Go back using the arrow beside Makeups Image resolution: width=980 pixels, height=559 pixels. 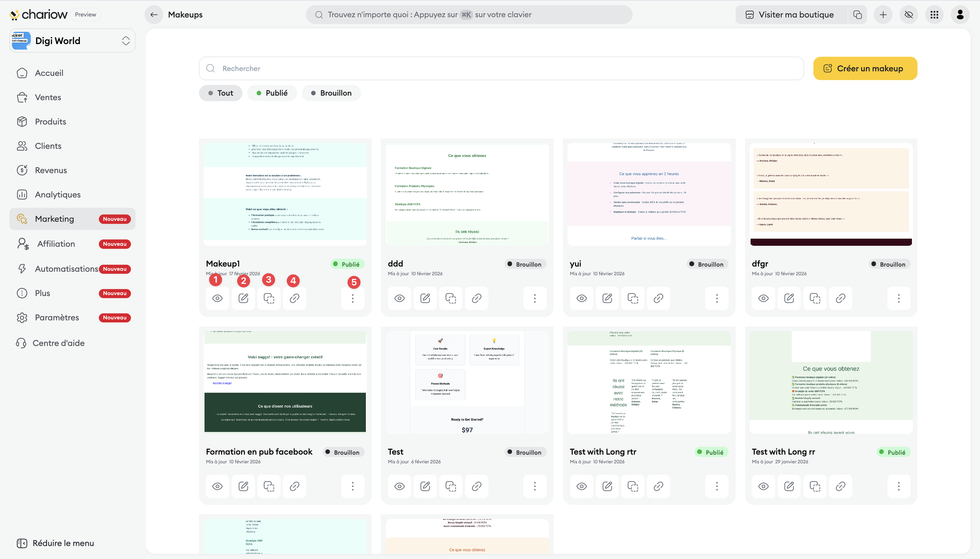(x=154, y=15)
